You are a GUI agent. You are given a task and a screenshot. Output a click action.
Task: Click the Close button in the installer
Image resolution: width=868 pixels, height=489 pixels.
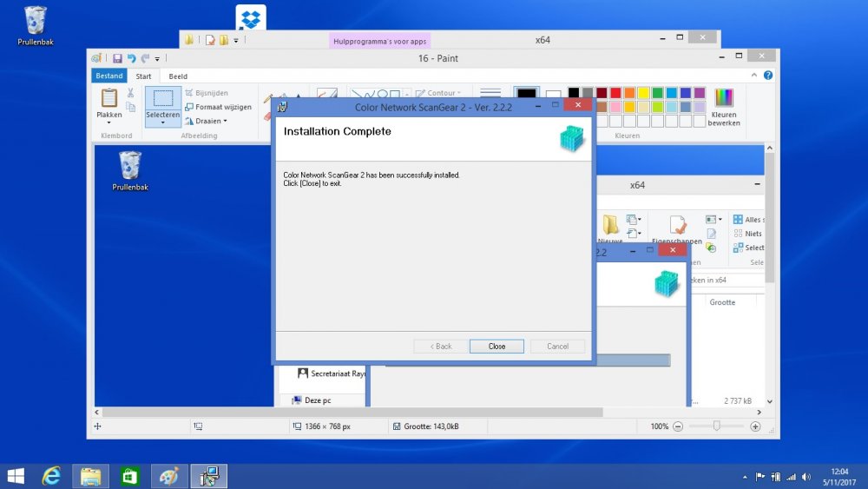click(x=496, y=346)
